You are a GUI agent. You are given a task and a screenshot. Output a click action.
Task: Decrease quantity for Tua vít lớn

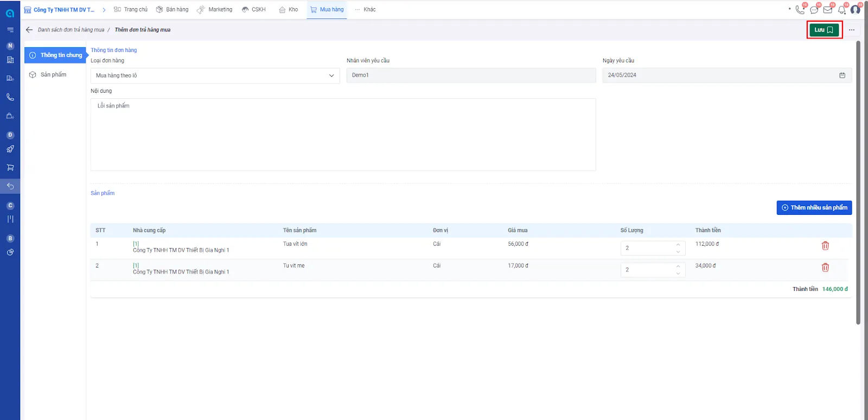pos(678,252)
